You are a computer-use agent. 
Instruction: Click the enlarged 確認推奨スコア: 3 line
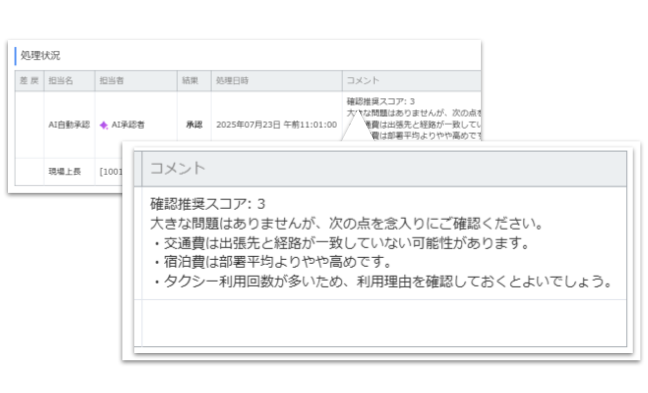(x=208, y=204)
